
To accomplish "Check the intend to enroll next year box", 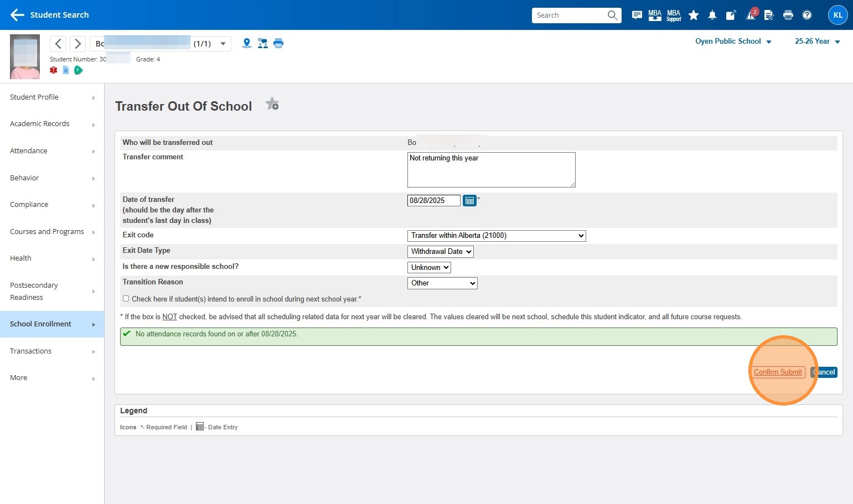I will pyautogui.click(x=126, y=299).
